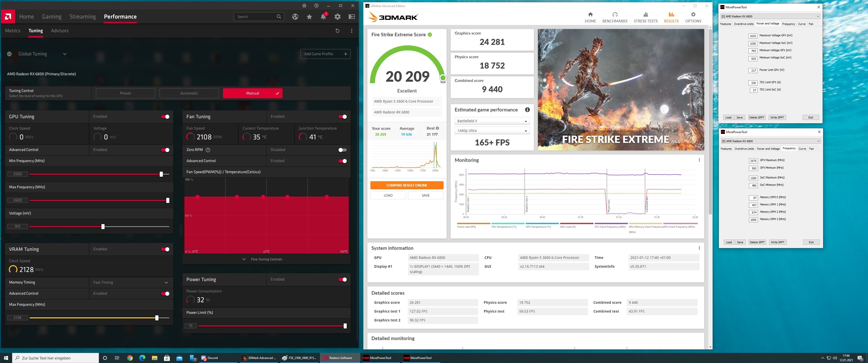This screenshot has height=363, width=868.
Task: Toggle GPU Tuning Advanced Control switch
Action: click(165, 150)
